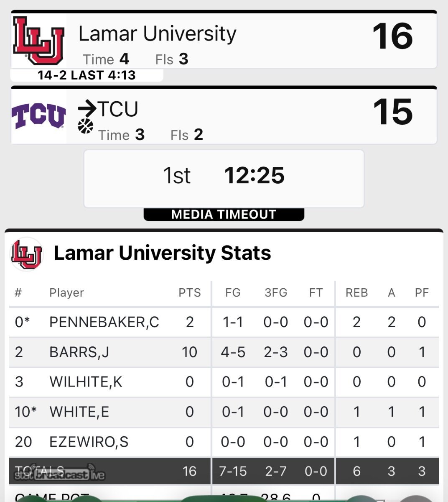Click the Player column header
The width and height of the screenshot is (448, 502).
(66, 292)
